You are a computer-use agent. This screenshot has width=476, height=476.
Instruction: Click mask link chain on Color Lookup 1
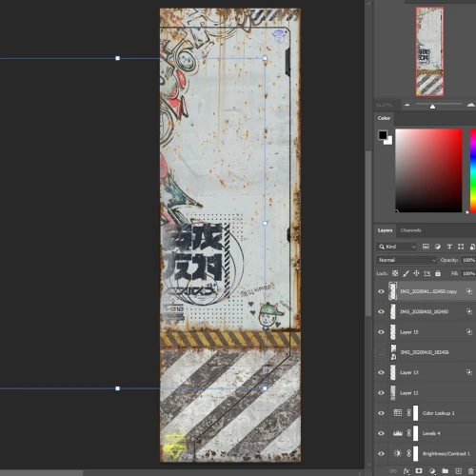409,413
